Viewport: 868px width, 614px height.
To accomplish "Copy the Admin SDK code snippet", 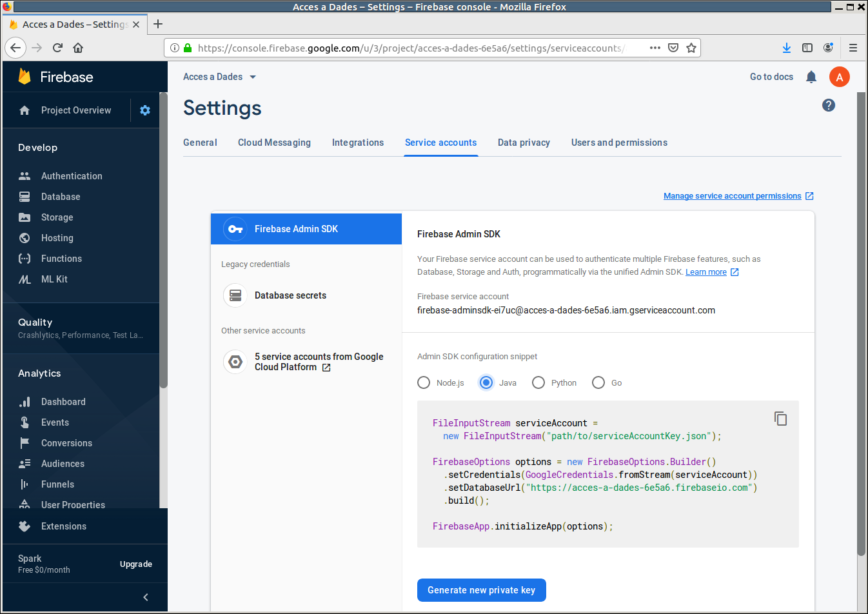I will [x=780, y=419].
